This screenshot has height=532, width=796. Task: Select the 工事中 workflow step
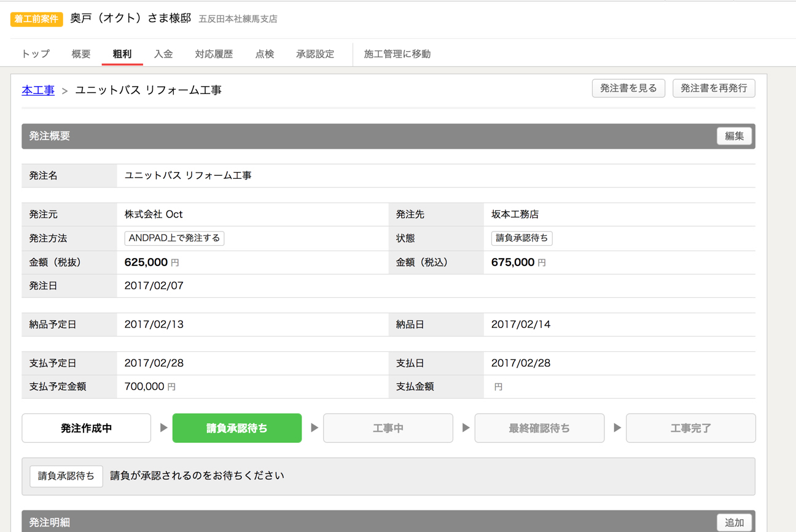388,428
